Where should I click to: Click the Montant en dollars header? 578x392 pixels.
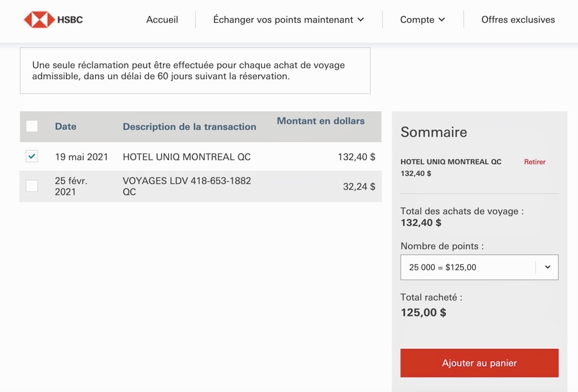[320, 121]
